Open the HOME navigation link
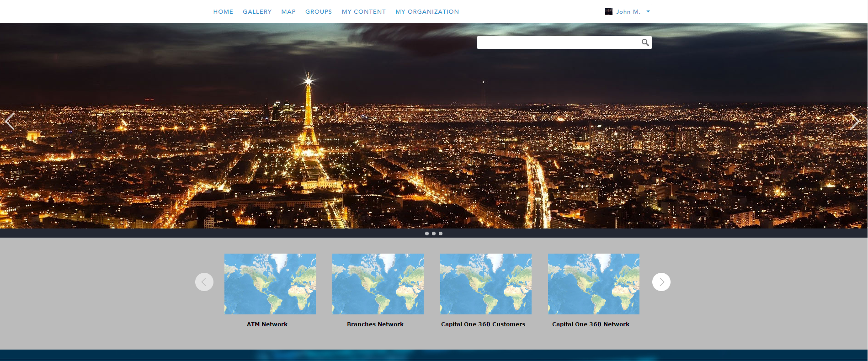 click(x=223, y=12)
